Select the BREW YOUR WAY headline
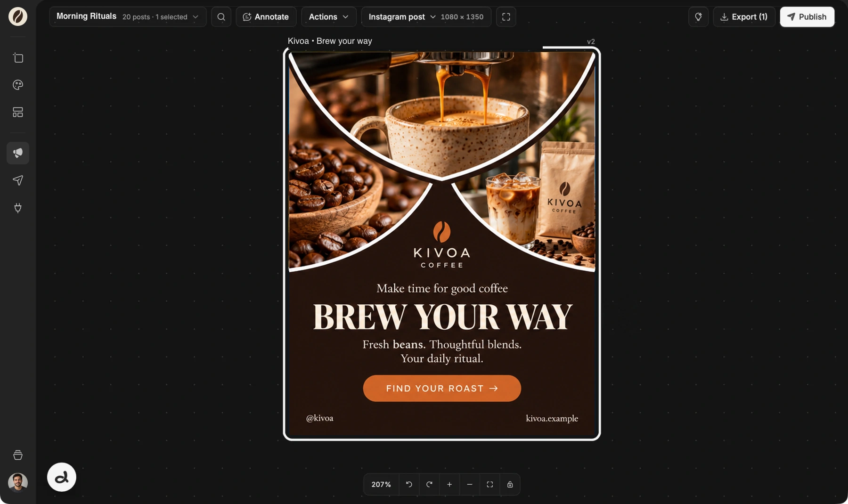The image size is (848, 504). 442,317
